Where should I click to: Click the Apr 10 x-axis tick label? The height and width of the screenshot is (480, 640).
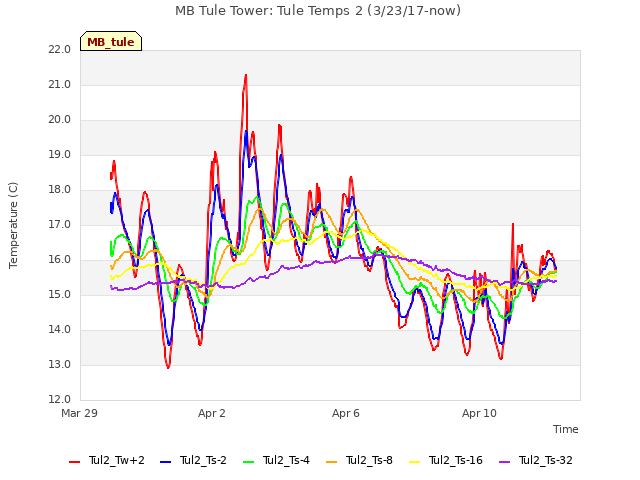tap(480, 413)
